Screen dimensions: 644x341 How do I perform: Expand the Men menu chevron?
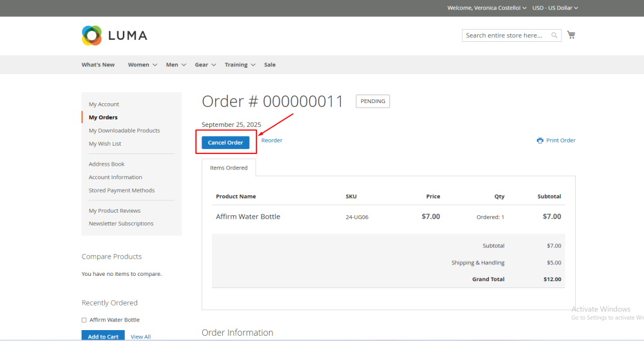(184, 65)
